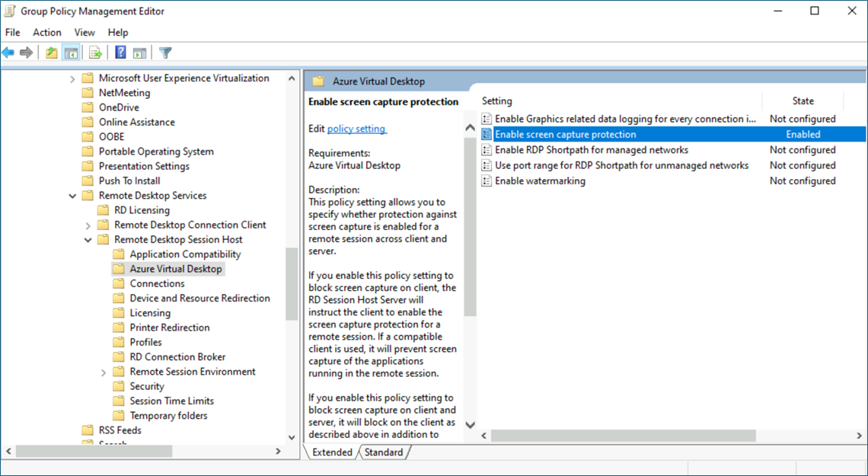Click the Group Policy Management Editor title icon

[x=9, y=11]
